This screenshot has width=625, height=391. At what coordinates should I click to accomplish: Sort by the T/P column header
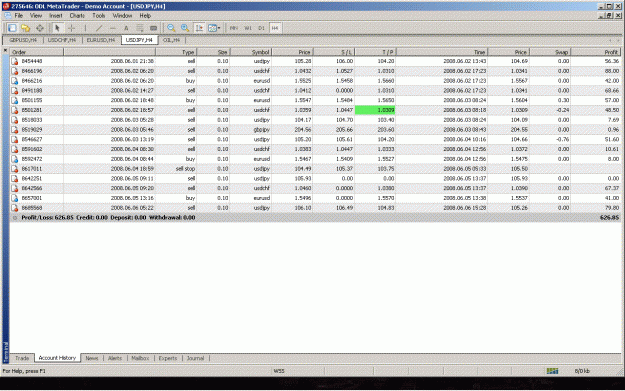[x=375, y=52]
